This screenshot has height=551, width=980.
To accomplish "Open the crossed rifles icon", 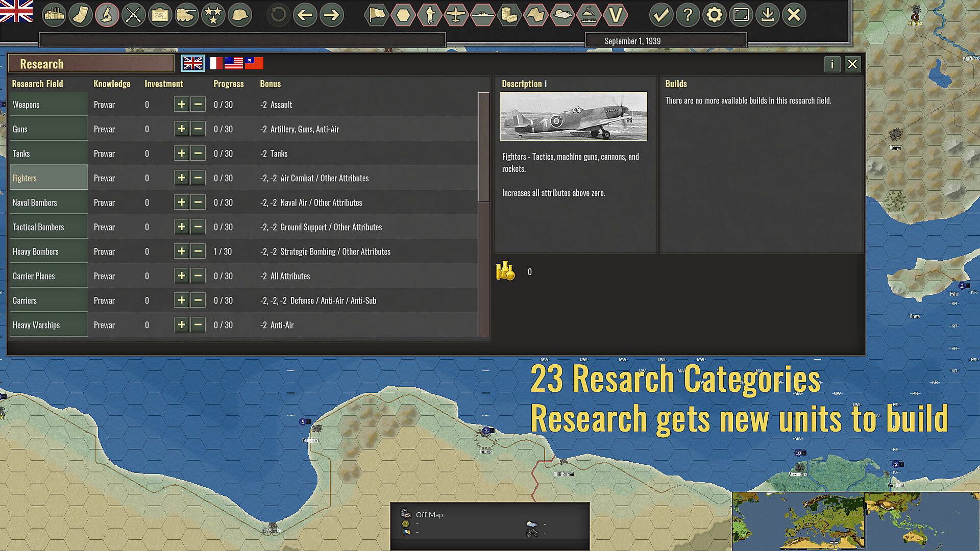I will point(133,15).
